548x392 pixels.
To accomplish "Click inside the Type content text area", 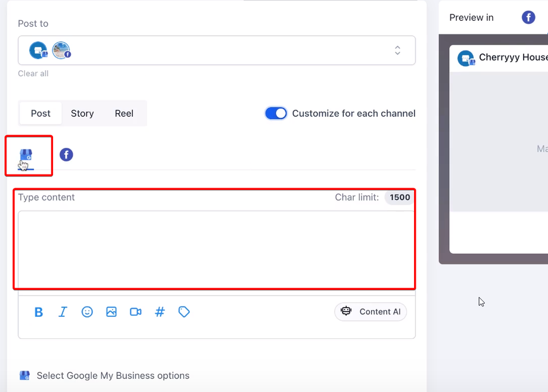I will pos(216,248).
